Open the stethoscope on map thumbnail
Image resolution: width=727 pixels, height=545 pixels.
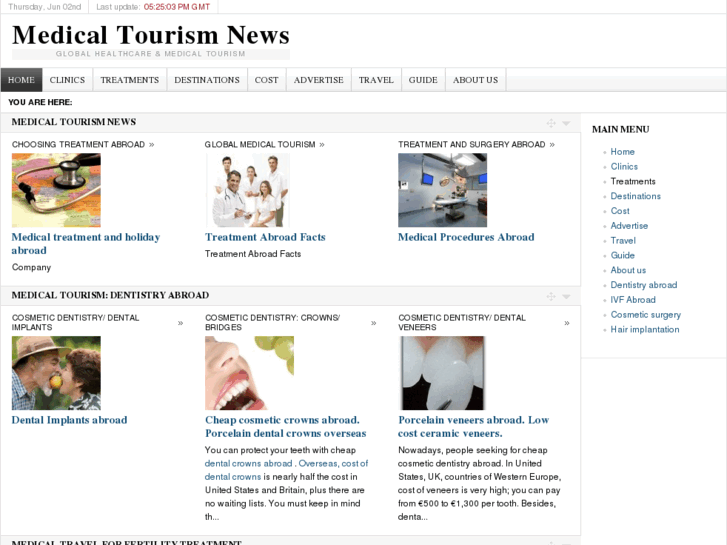tap(56, 190)
